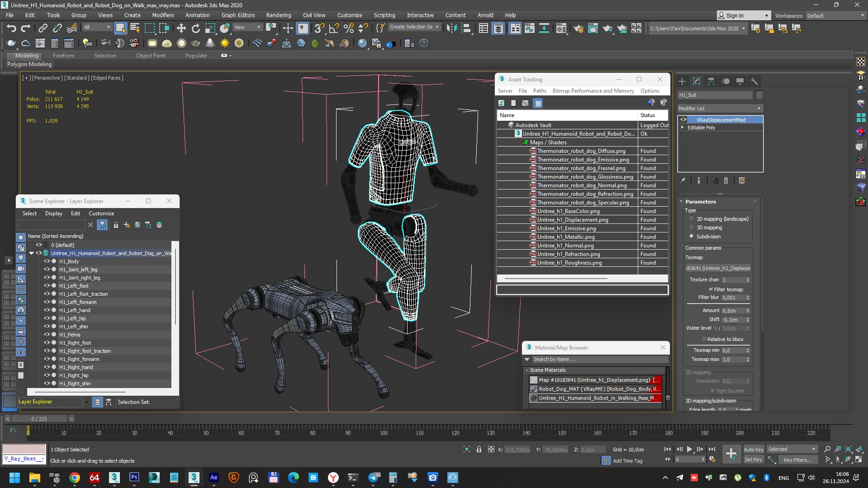Select the Move tool in main toolbar

(181, 28)
